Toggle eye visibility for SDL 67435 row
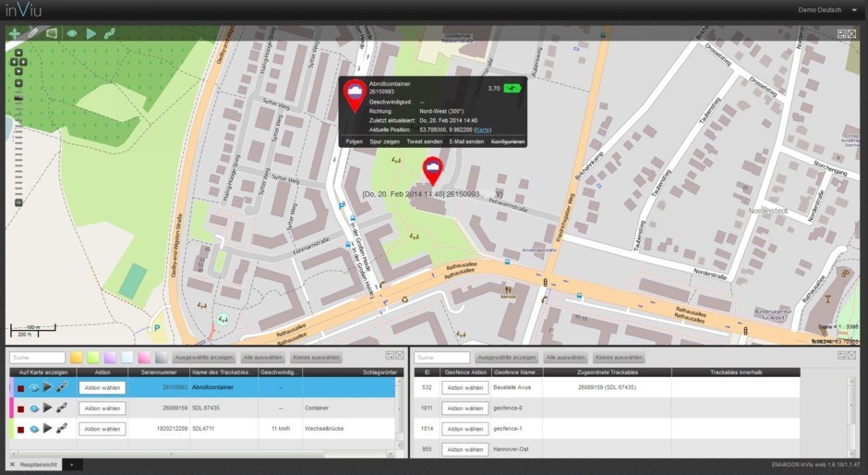868x475 pixels. point(34,408)
